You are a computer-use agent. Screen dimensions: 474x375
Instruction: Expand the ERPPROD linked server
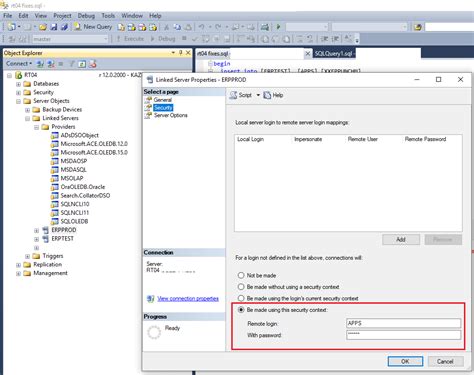37,230
